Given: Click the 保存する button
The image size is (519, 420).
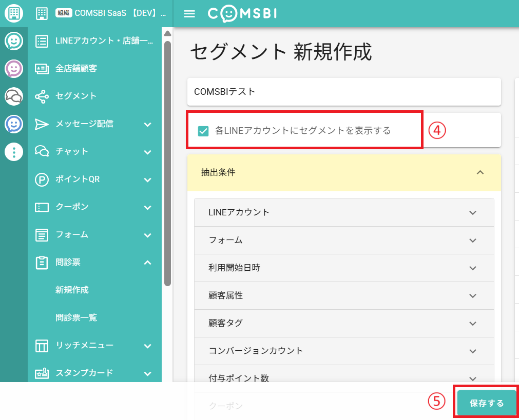Looking at the screenshot, I should tap(487, 403).
